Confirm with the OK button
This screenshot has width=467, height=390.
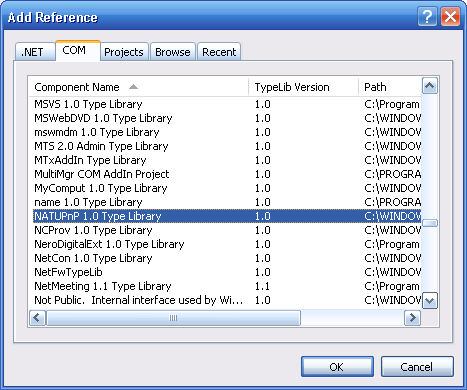(x=337, y=367)
